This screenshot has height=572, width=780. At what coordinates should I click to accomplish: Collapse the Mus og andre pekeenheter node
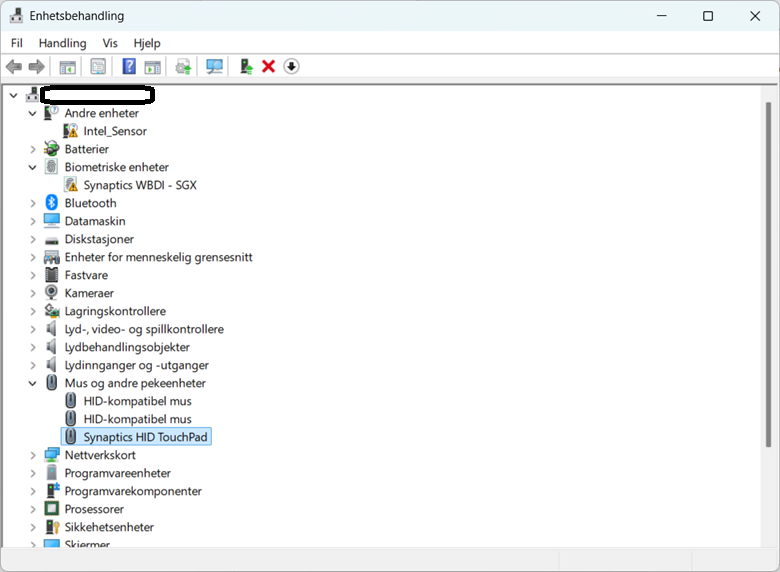coord(33,383)
